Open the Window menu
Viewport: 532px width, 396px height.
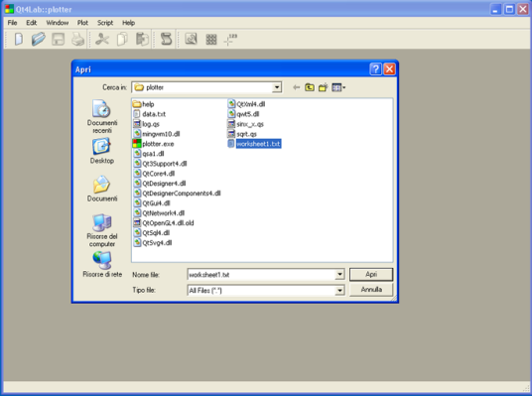(x=58, y=23)
